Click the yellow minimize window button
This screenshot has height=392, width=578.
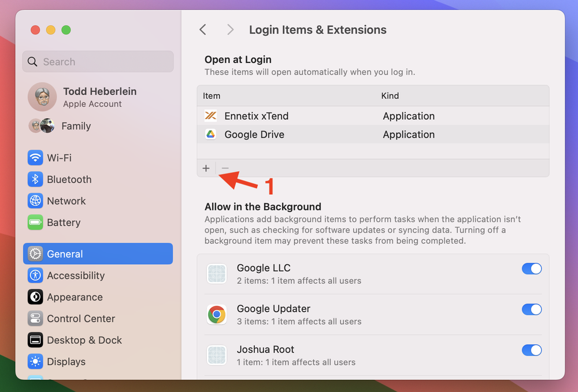click(x=51, y=30)
